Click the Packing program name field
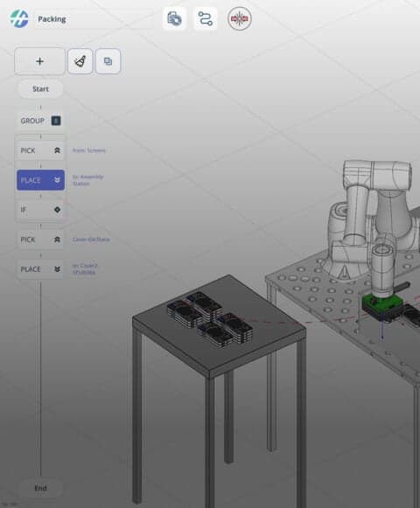This screenshot has width=420, height=508. [94, 19]
